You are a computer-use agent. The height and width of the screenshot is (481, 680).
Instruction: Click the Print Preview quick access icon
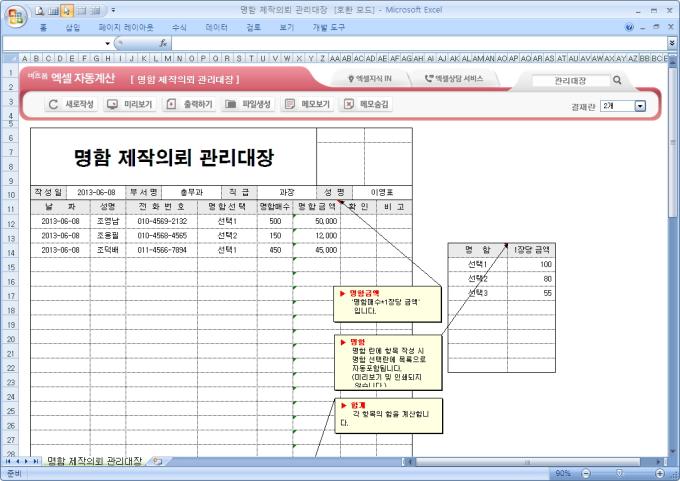click(40, 11)
